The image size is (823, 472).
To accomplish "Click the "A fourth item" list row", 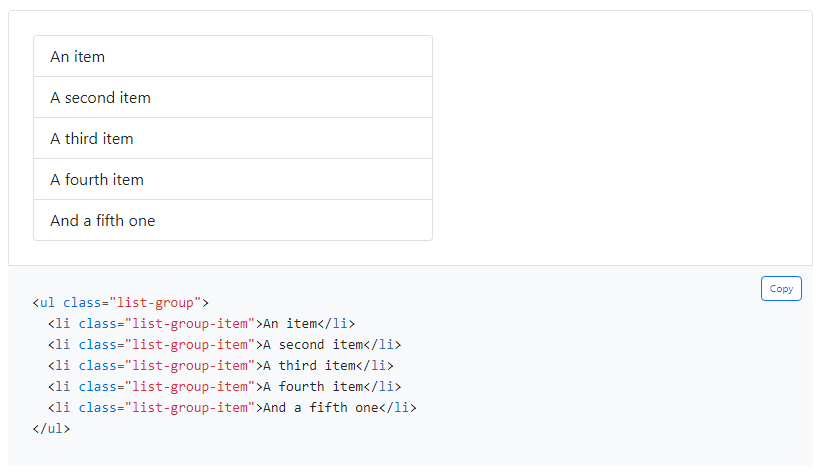I will click(232, 180).
